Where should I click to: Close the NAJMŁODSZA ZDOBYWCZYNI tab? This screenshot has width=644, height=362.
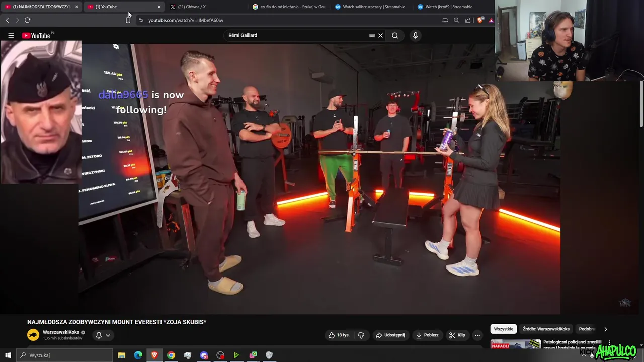coord(76,7)
